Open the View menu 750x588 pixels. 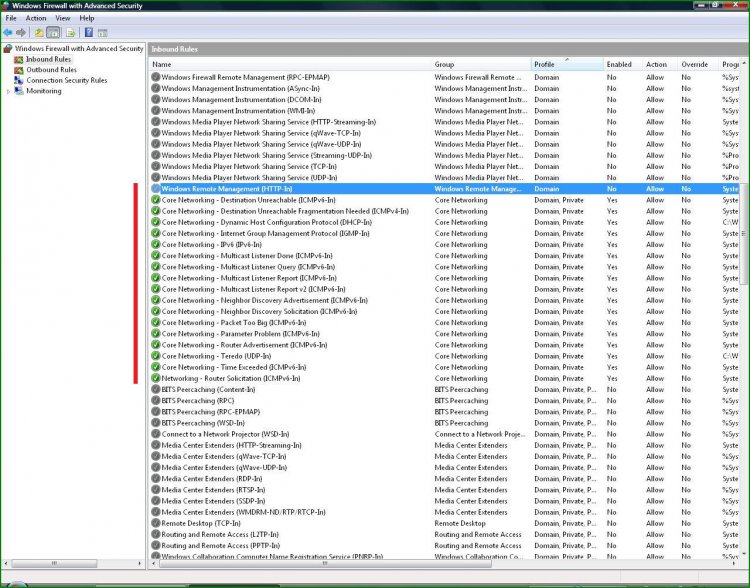click(63, 18)
